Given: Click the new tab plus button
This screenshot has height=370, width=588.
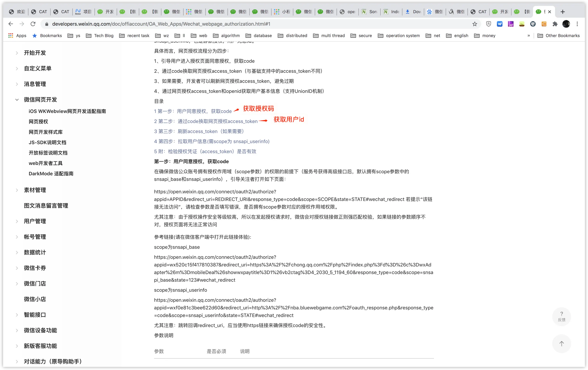Looking at the screenshot, I should click(563, 12).
